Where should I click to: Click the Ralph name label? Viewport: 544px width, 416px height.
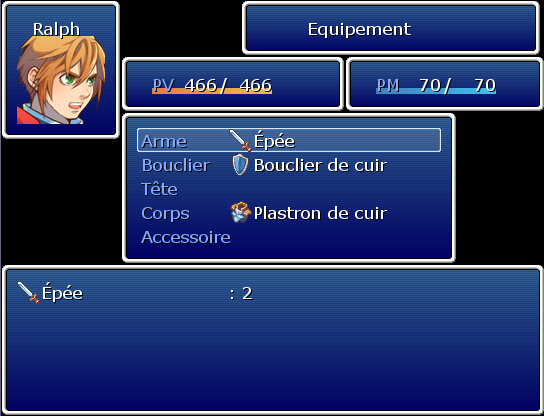[x=56, y=29]
